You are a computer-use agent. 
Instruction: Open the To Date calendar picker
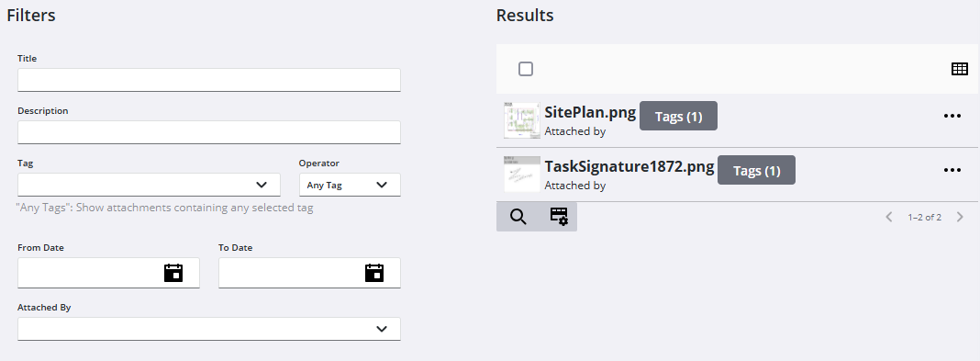click(373, 273)
